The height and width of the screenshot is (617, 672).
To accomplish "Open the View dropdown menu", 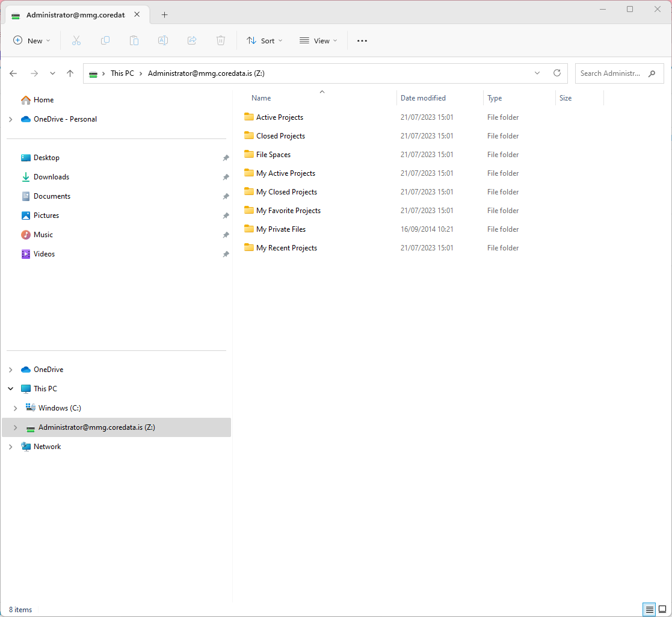I will pyautogui.click(x=318, y=40).
